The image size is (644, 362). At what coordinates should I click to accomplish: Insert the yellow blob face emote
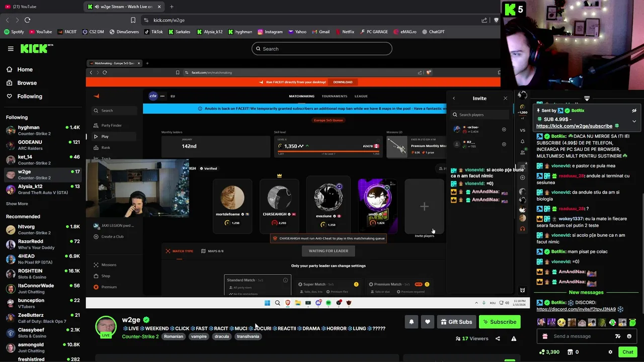561,322
